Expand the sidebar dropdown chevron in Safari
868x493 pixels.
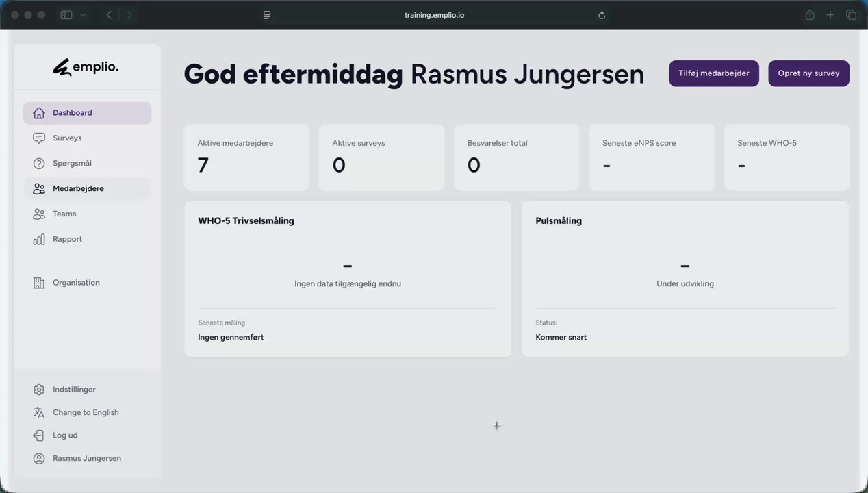pyautogui.click(x=83, y=15)
